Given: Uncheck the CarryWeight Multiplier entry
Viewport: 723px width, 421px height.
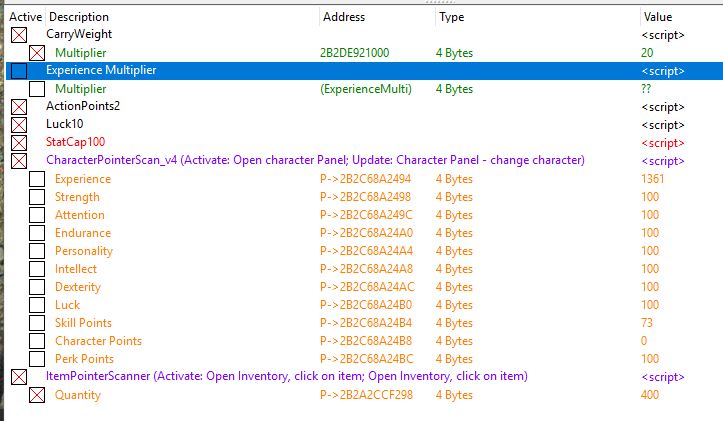Looking at the screenshot, I should 37,53.
